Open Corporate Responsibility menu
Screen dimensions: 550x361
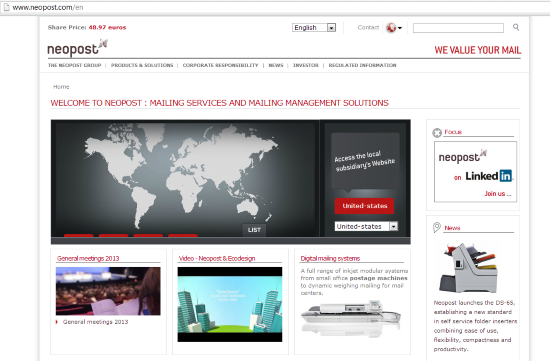[220, 65]
